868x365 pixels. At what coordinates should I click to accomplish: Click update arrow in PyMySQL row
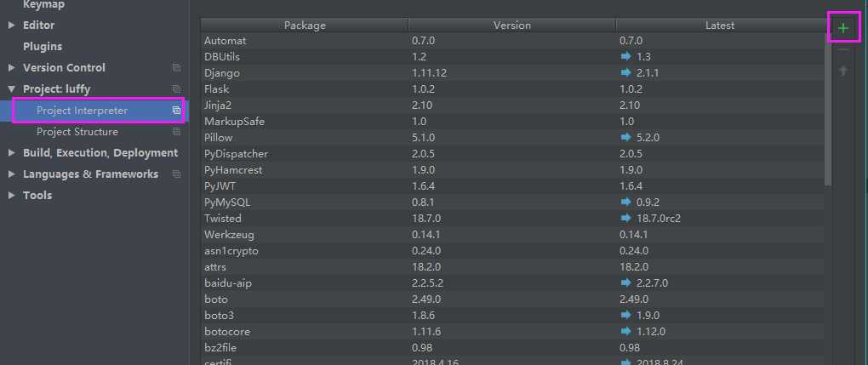626,202
